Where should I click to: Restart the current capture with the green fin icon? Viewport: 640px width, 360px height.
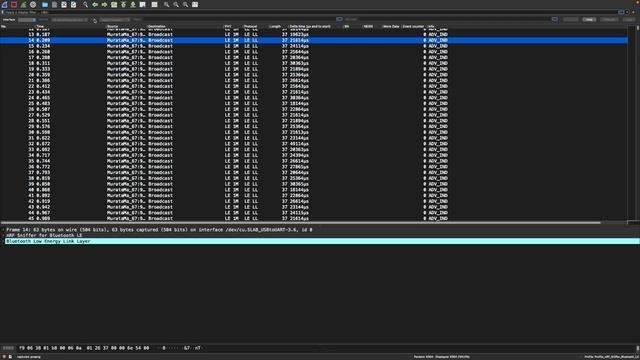coord(23,4)
